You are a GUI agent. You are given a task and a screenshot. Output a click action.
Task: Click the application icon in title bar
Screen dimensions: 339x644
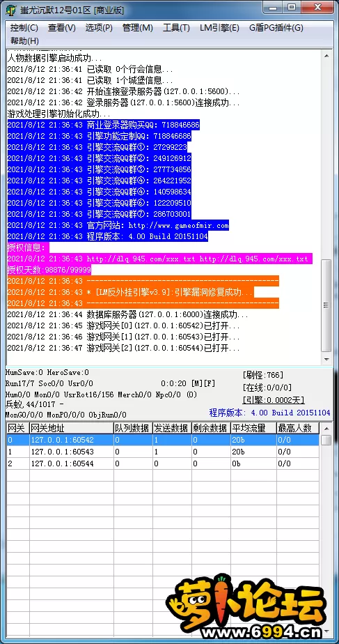click(x=11, y=10)
